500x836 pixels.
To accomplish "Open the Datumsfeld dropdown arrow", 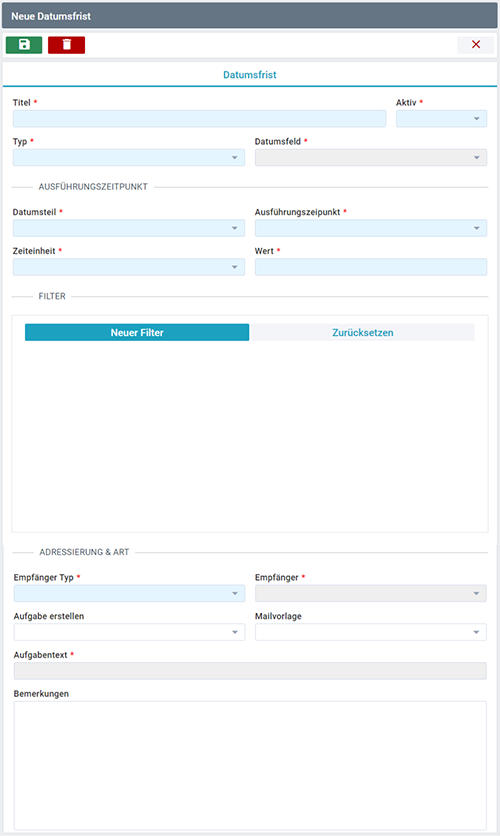I will 477,158.
